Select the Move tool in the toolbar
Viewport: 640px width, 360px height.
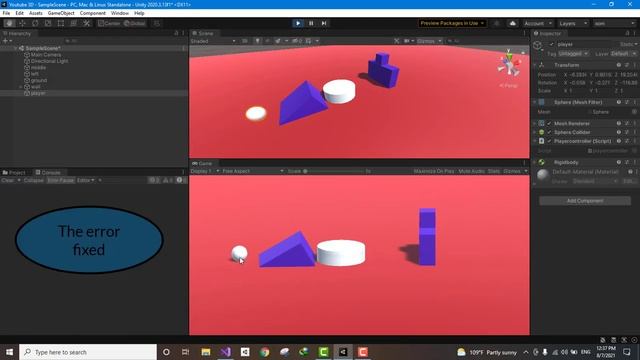(x=22, y=23)
